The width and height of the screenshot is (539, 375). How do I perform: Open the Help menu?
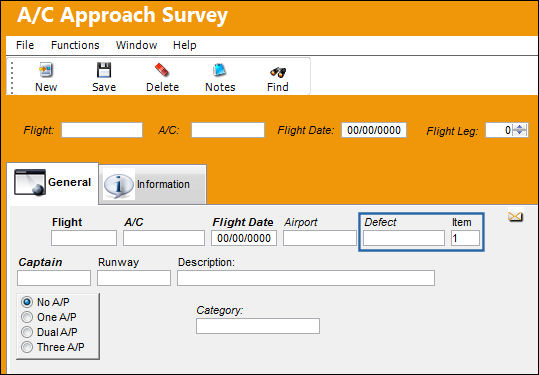pos(185,45)
